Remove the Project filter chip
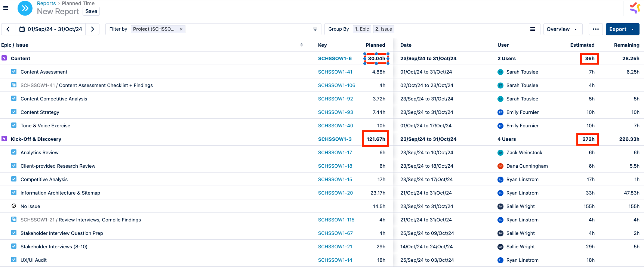The width and height of the screenshot is (644, 267). pos(181,29)
